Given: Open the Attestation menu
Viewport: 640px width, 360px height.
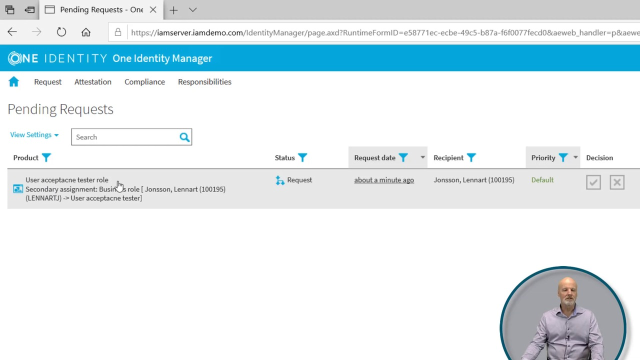Looking at the screenshot, I should pos(93,82).
